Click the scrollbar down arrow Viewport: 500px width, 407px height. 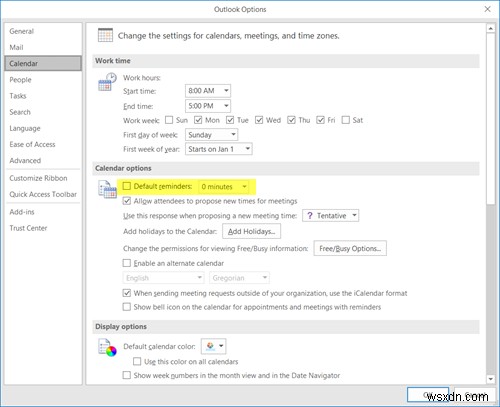(x=490, y=379)
